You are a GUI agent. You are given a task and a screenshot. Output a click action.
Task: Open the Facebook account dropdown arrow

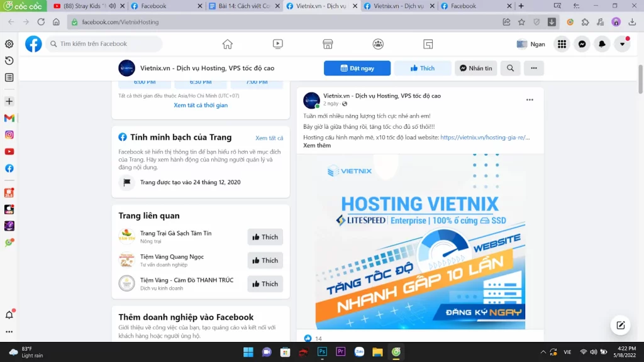[x=622, y=44]
